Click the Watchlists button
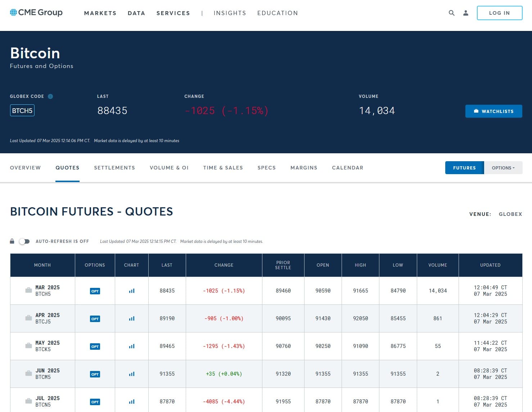532x412 pixels. 493,111
